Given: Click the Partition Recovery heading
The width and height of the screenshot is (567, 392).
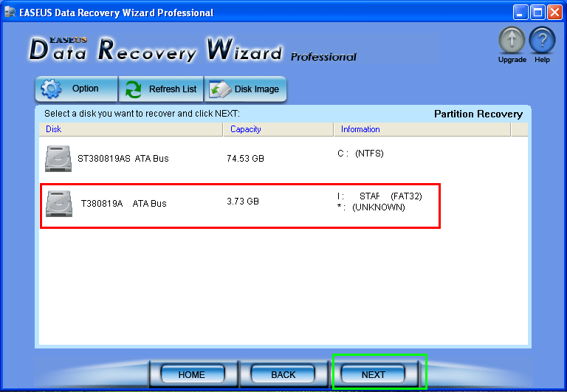Looking at the screenshot, I should pyautogui.click(x=478, y=114).
